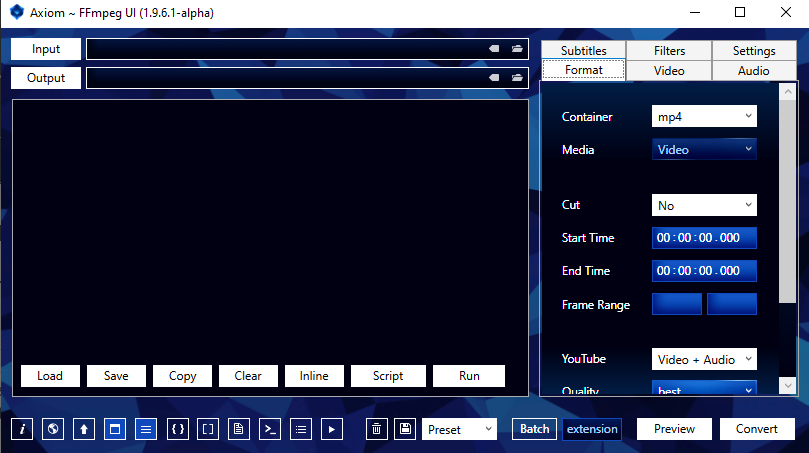Viewport: 809px width, 453px height.
Task: Click the Convert button
Action: 757,429
